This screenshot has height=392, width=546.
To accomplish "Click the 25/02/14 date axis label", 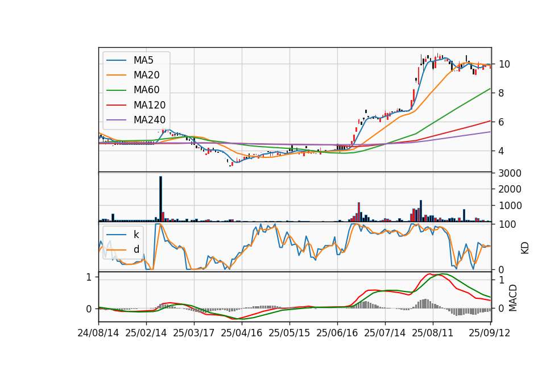I will [146, 333].
